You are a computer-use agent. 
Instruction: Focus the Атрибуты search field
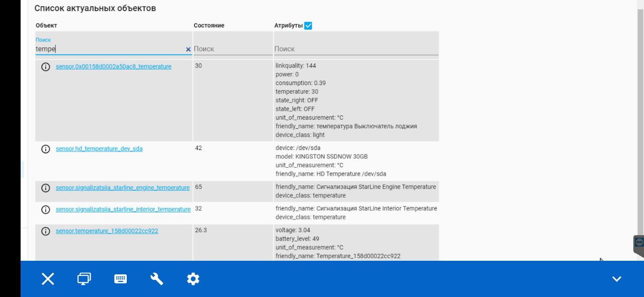[x=356, y=49]
